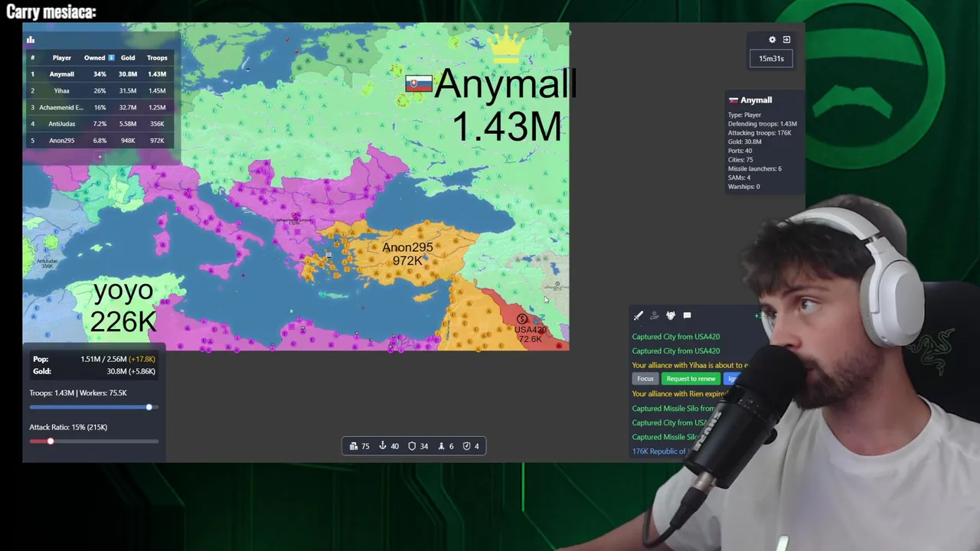The image size is (980, 551).
Task: Adjust the troops/workers slider handle
Action: point(149,407)
